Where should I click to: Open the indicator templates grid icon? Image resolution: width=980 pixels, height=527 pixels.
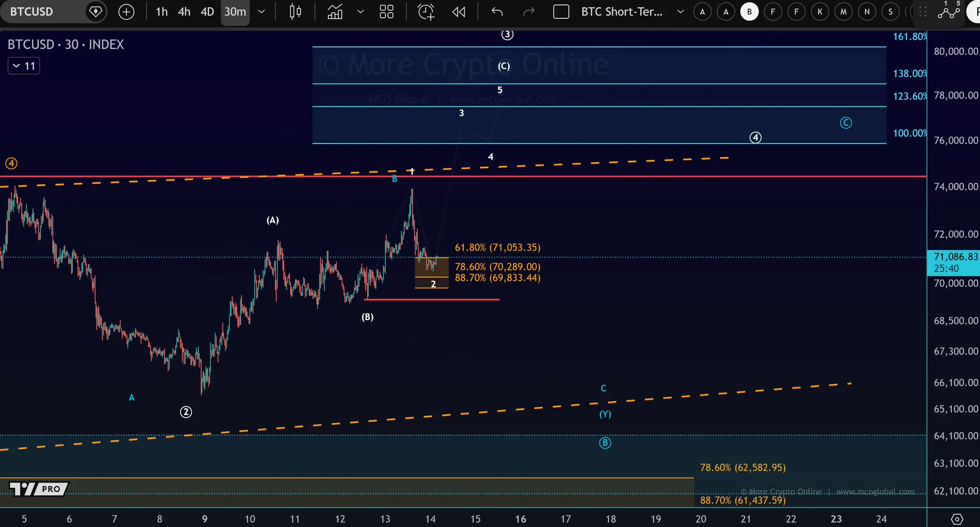tap(386, 12)
